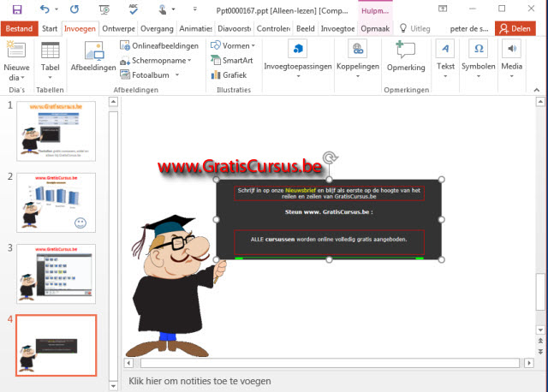Open the Schermopname menu

click(x=156, y=61)
